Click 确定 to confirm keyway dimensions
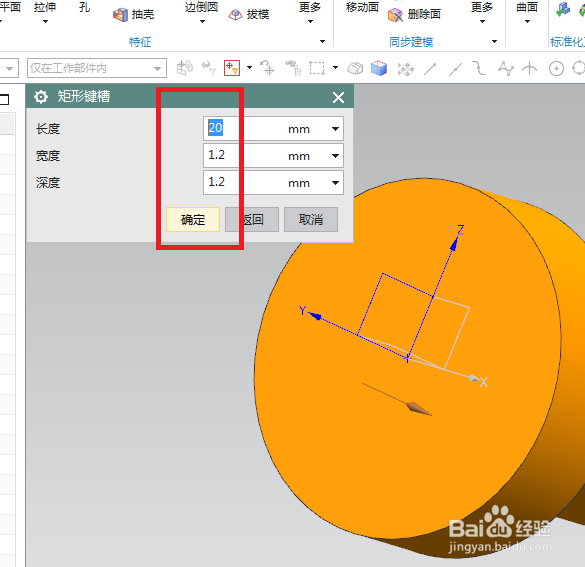Viewport: 585px width, 567px height. coord(193,220)
